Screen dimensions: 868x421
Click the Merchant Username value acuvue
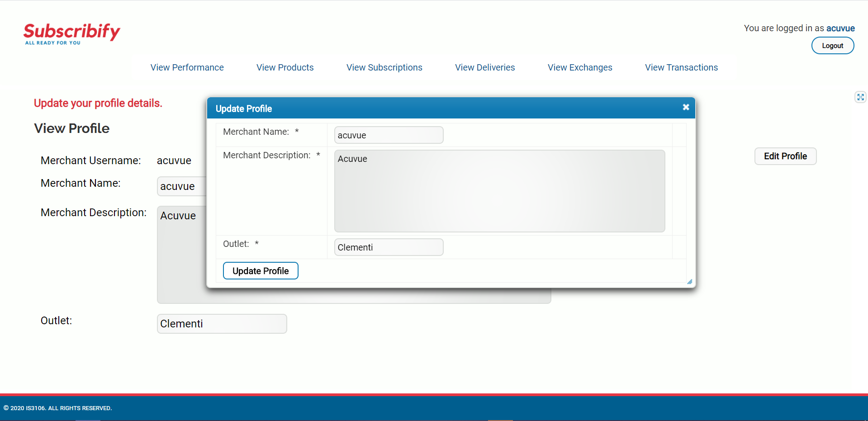coord(174,161)
